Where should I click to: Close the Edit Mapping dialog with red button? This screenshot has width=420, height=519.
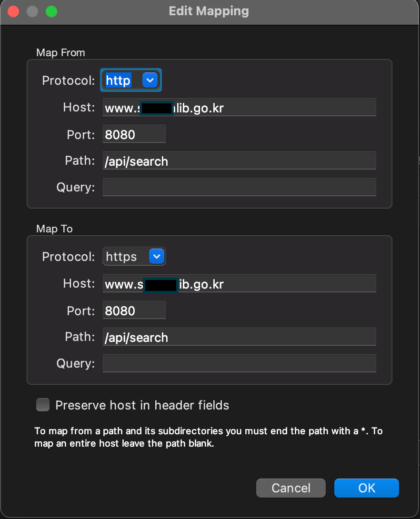(13, 11)
